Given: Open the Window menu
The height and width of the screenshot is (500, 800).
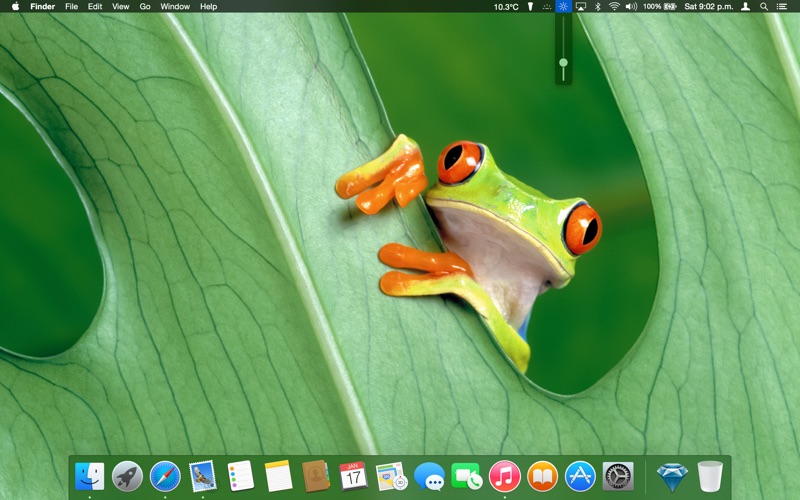Looking at the screenshot, I should pos(175,6).
